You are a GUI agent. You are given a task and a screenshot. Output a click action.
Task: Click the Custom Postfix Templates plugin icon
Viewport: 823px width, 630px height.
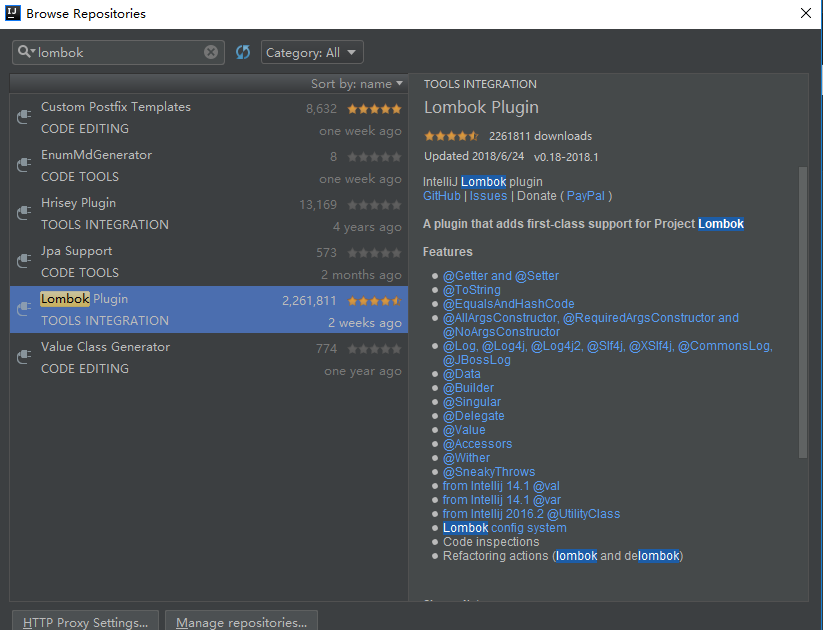(22, 117)
